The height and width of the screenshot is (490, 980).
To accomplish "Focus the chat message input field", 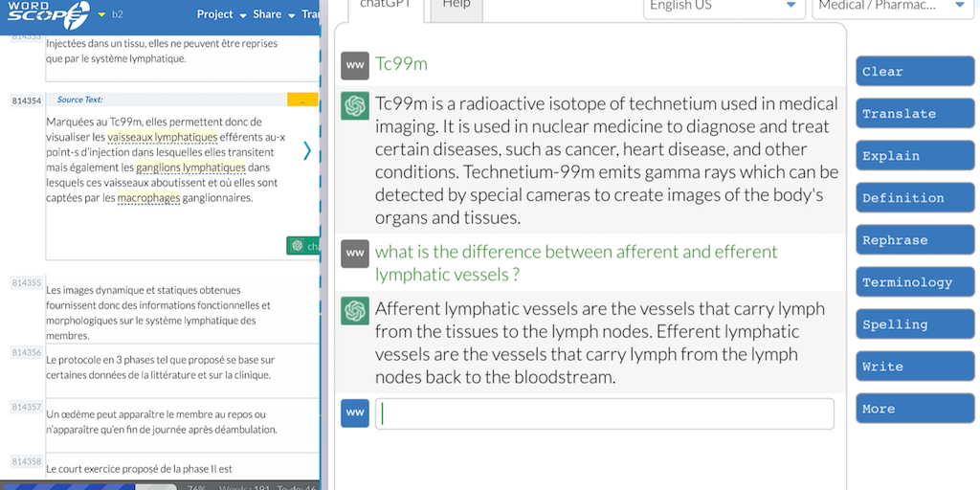I will (605, 413).
